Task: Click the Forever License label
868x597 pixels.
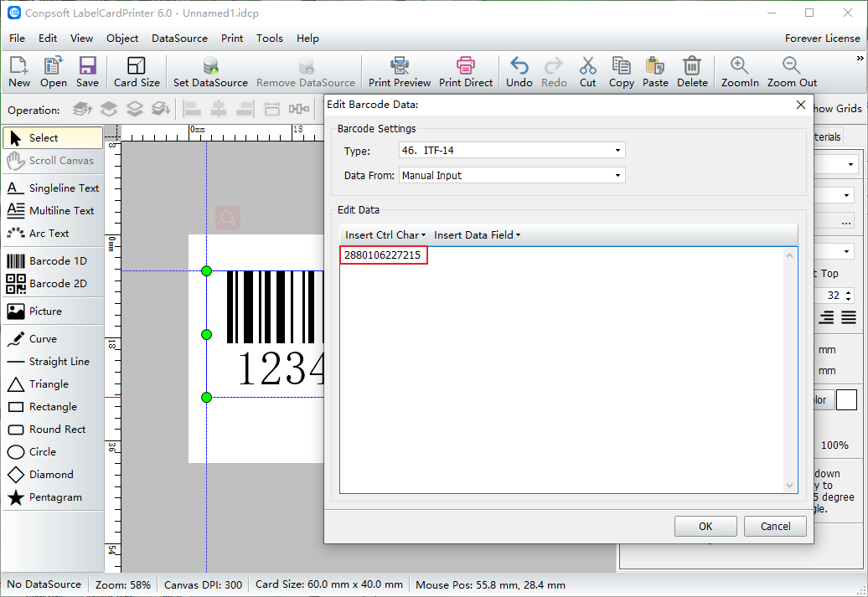Action: 822,39
